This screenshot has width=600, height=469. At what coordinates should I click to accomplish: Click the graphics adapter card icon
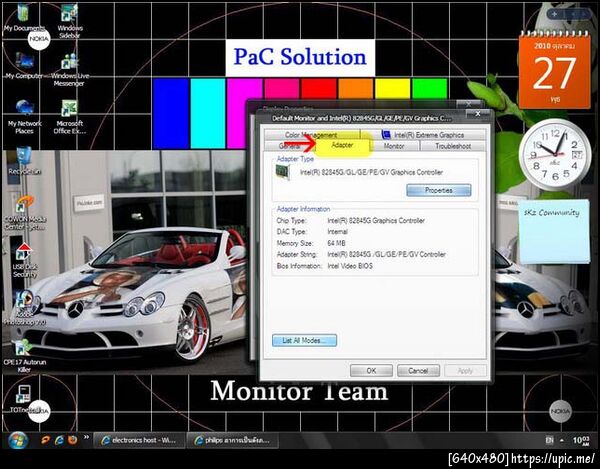283,172
